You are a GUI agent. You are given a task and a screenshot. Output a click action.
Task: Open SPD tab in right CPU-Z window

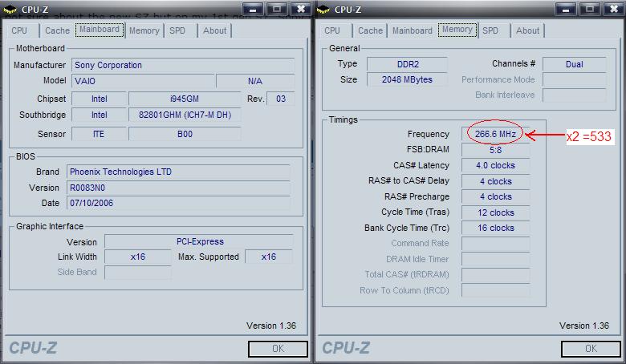[x=490, y=30]
